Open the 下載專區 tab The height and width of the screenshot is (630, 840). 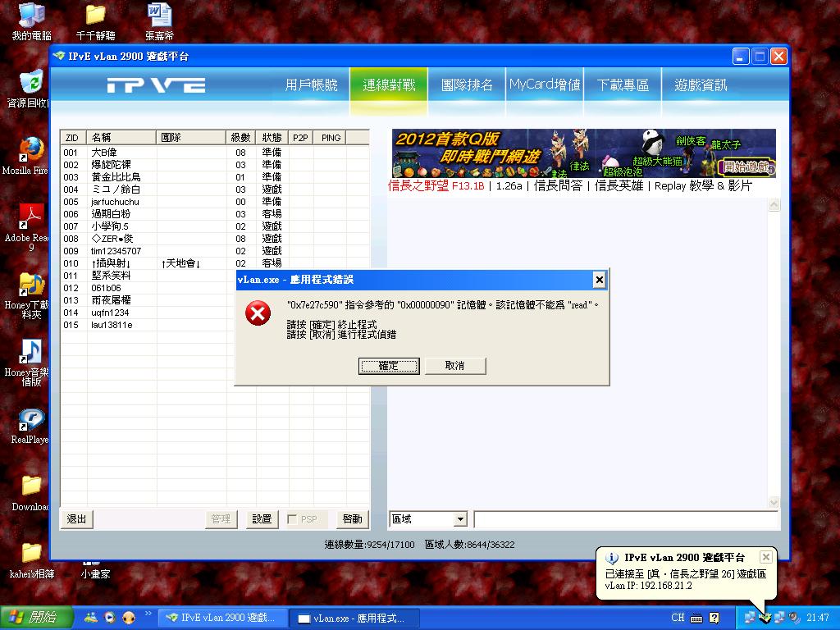[623, 85]
